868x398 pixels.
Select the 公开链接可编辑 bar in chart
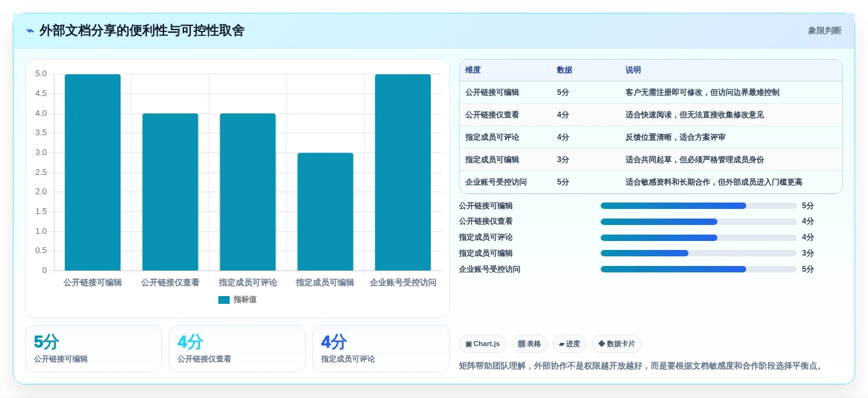pyautogui.click(x=92, y=172)
